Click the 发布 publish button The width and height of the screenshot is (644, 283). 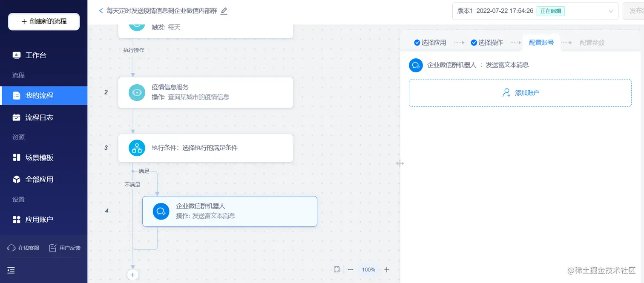coord(633,11)
